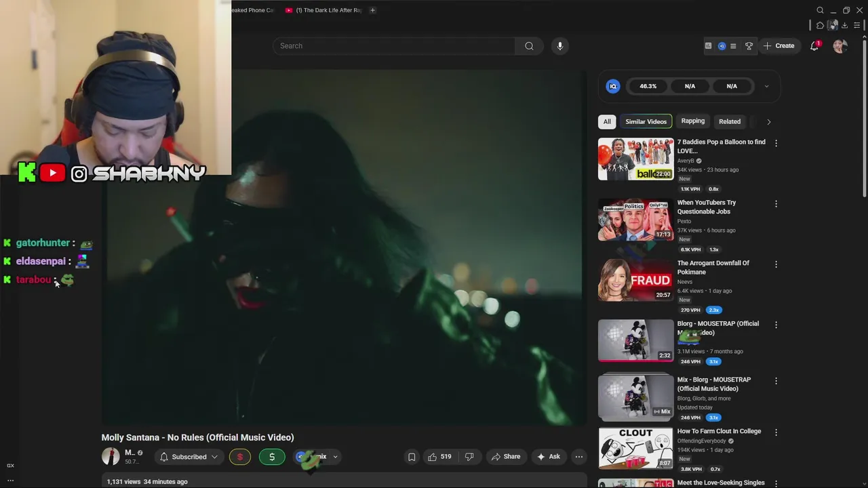
Task: Open a new browser tab
Action: coord(372,10)
